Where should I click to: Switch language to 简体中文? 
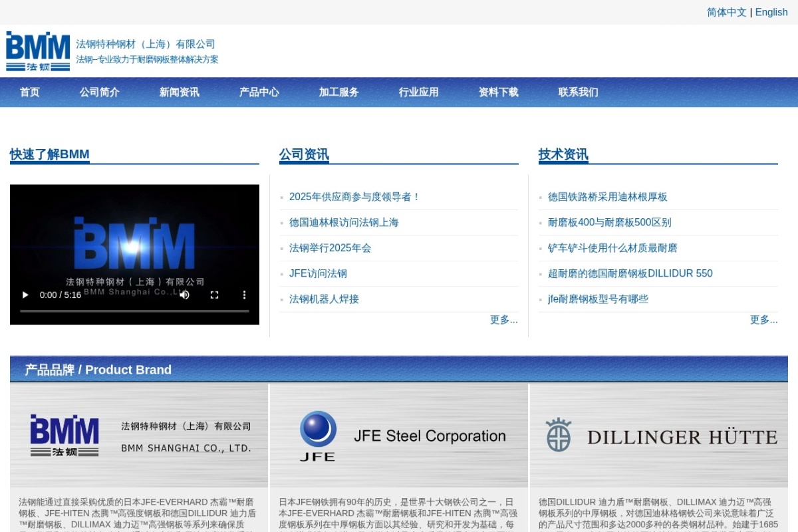coord(726,12)
